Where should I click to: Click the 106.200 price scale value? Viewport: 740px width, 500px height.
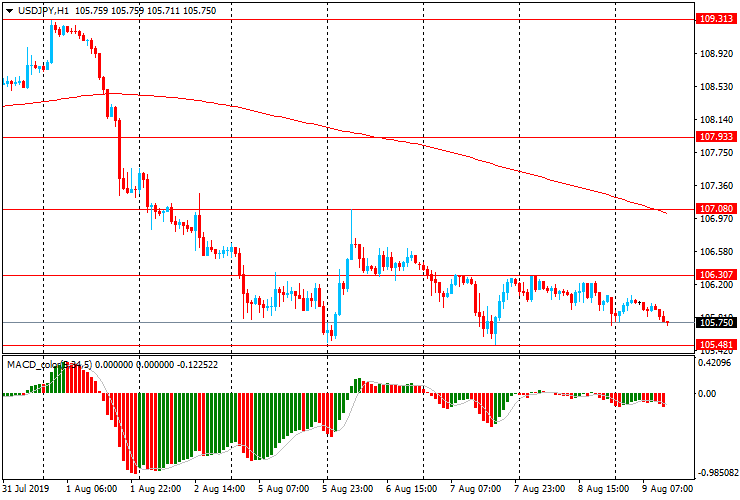[x=716, y=285]
